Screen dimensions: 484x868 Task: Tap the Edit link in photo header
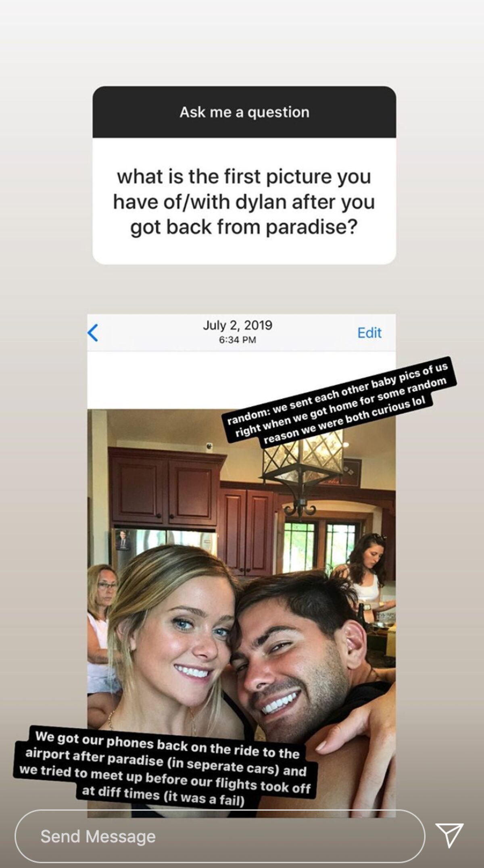(369, 333)
